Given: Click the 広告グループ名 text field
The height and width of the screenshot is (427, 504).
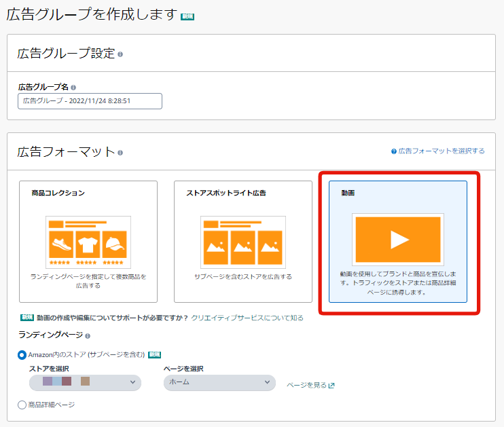Looking at the screenshot, I should click(x=90, y=101).
